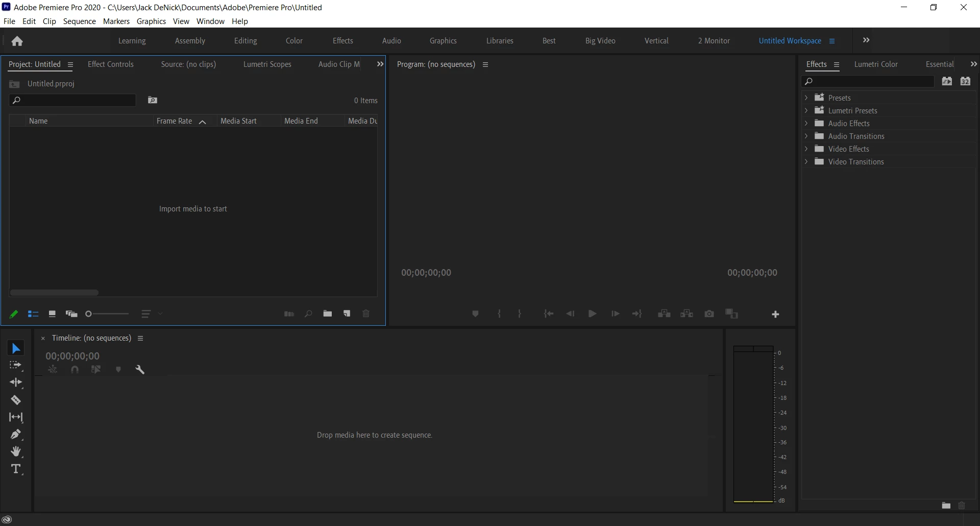Click Mark Out in Program monitor

pos(520,314)
